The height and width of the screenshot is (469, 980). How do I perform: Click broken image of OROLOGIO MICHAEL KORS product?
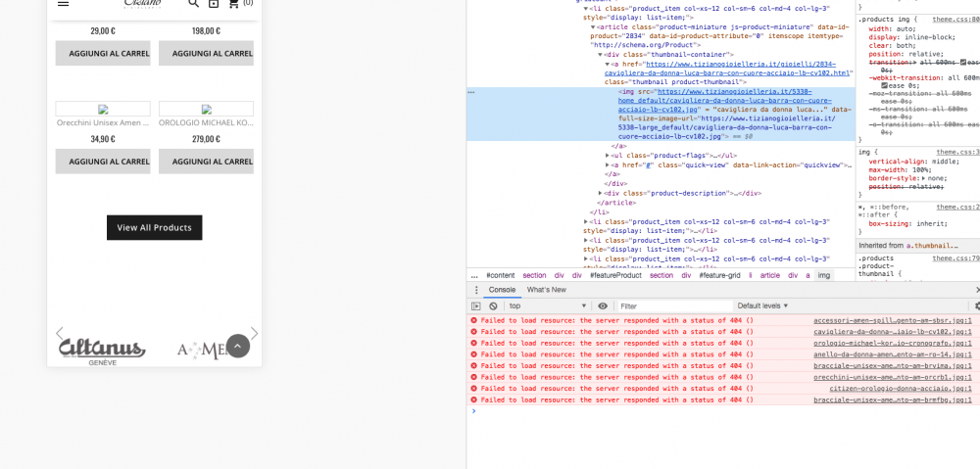click(x=206, y=109)
